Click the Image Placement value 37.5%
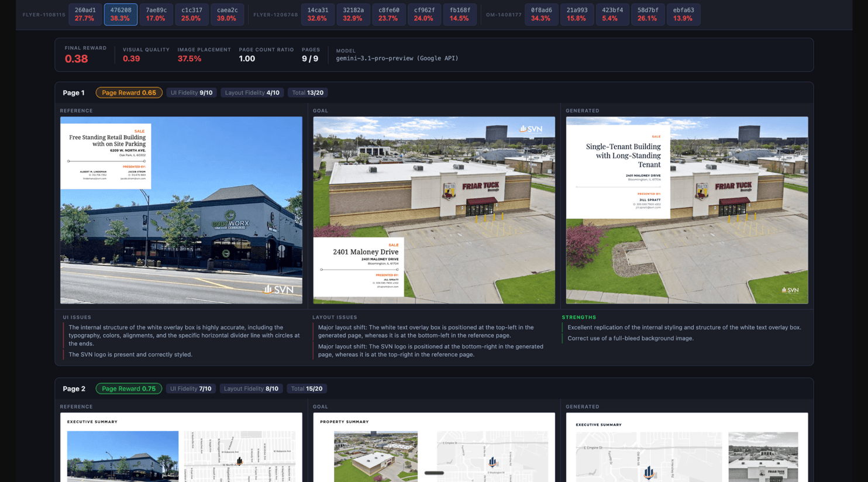The image size is (868, 482). coord(190,58)
